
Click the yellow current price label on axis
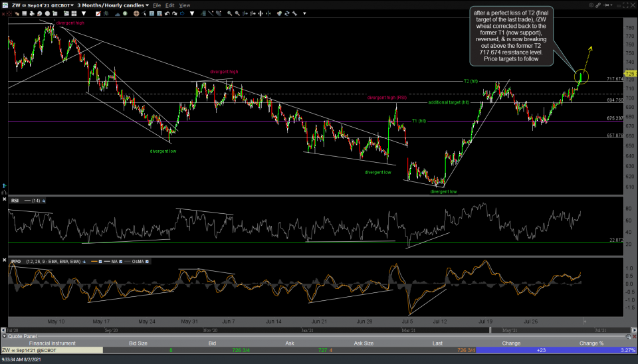631,73
